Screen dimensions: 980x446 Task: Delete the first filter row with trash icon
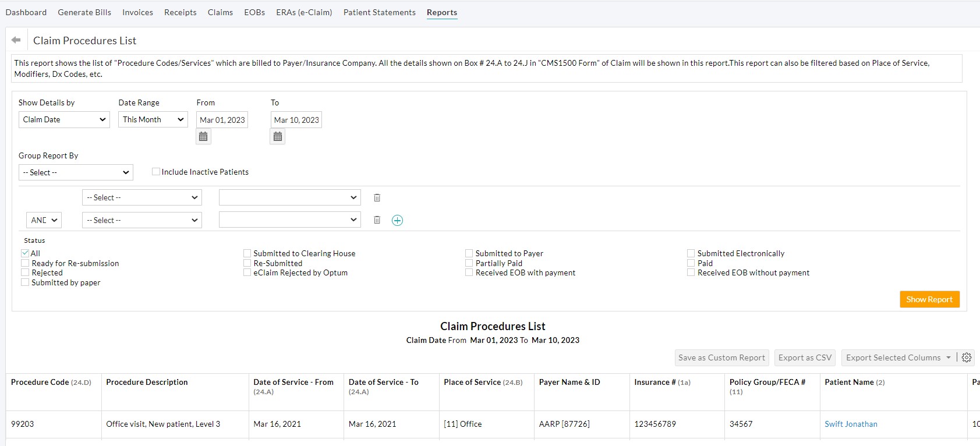click(x=377, y=198)
